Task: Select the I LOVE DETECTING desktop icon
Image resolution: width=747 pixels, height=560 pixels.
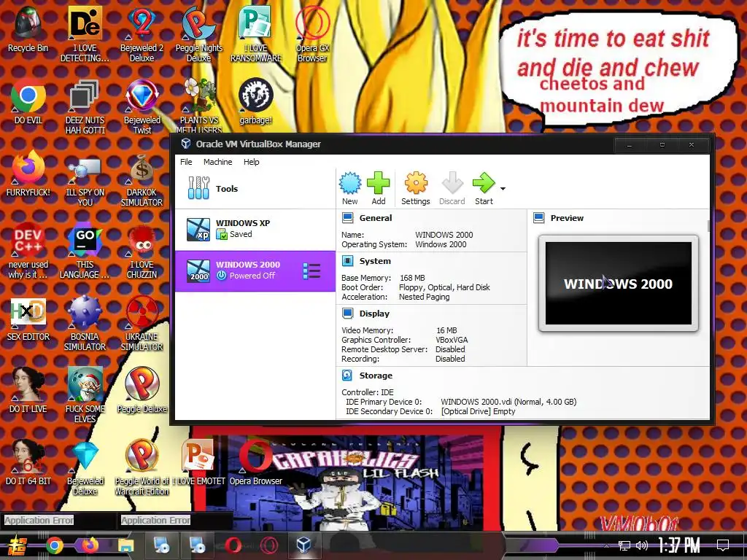Action: 85,34
